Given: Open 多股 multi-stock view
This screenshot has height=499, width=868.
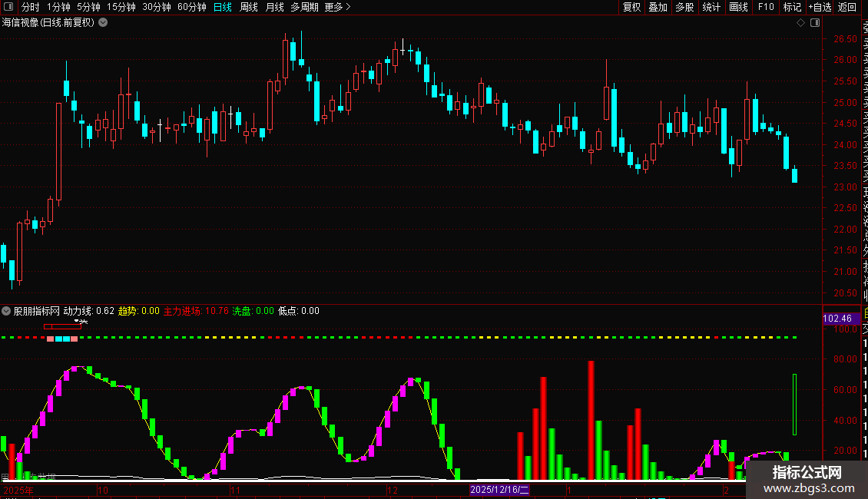Looking at the screenshot, I should click(684, 7).
